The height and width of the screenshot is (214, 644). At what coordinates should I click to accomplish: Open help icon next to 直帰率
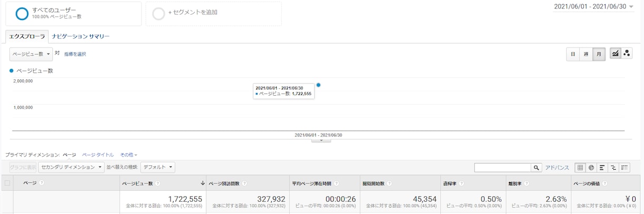[461, 183]
